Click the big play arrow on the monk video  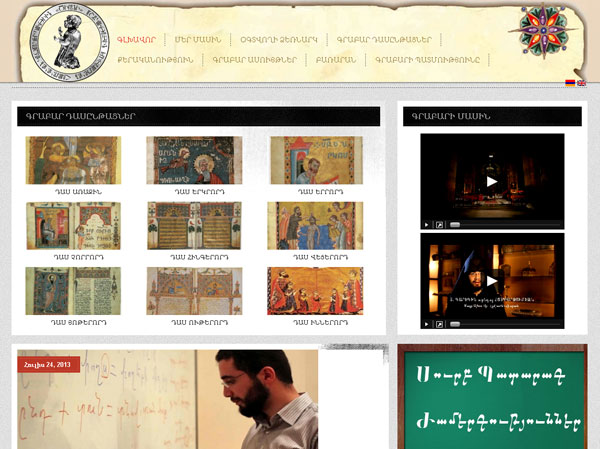click(492, 281)
